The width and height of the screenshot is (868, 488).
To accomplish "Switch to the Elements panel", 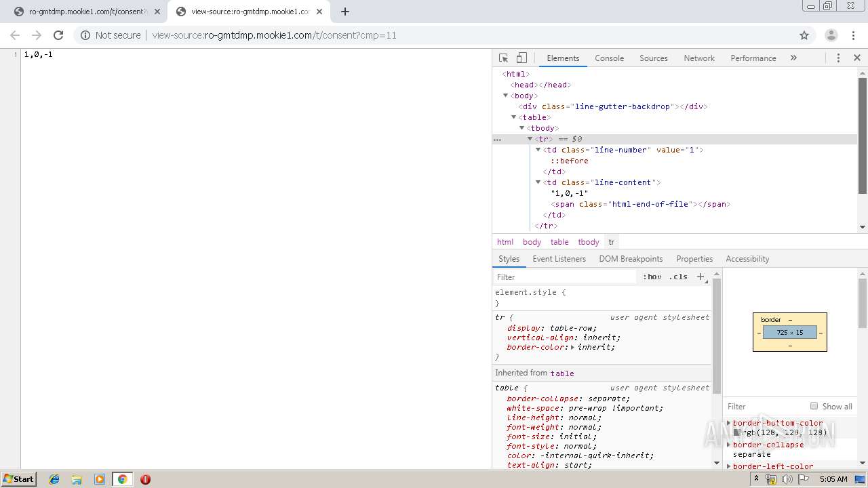I will coord(563,58).
